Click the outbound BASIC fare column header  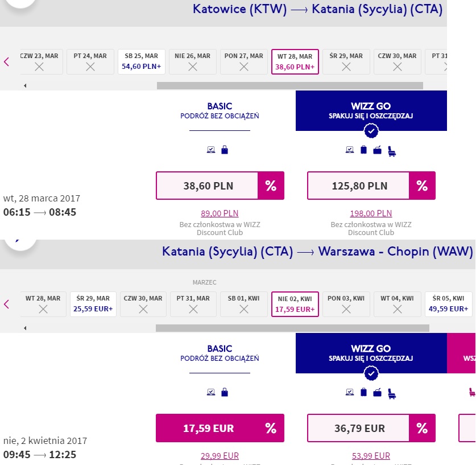click(220, 110)
